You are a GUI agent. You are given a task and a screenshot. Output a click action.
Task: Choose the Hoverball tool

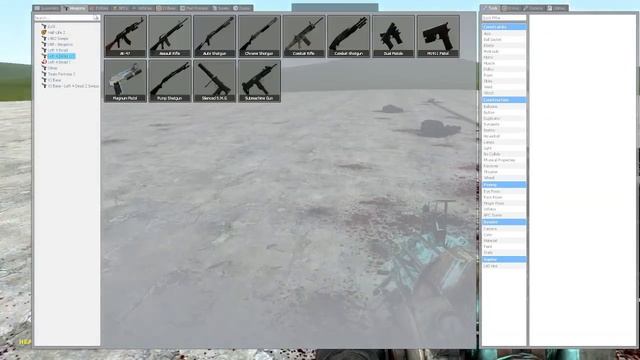[x=504, y=136]
